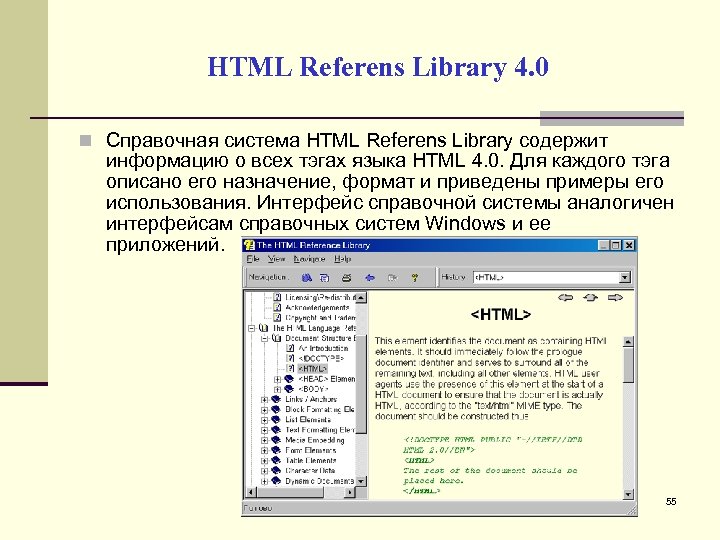Click the open book icon for Document Structure
720x540 pixels.
(x=276, y=338)
